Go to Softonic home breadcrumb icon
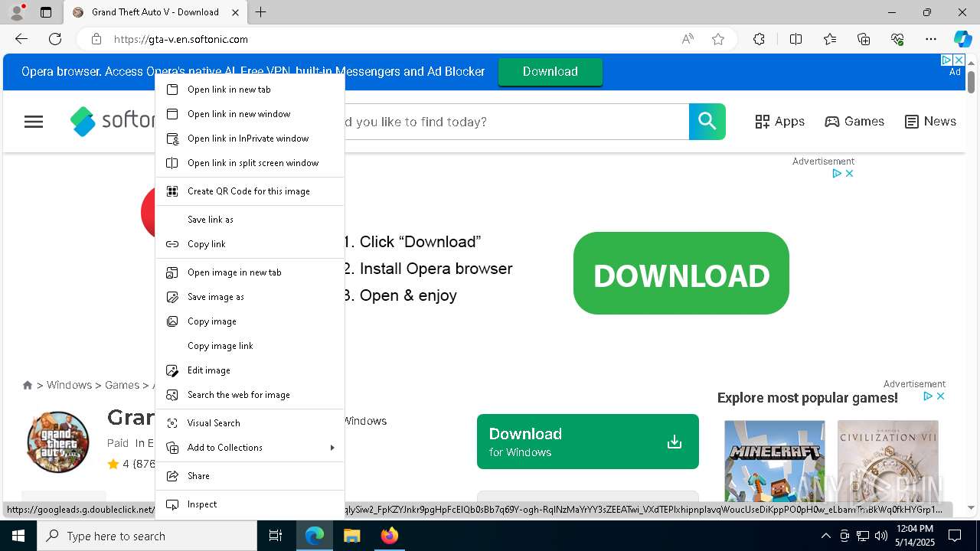980x551 pixels. (x=28, y=385)
